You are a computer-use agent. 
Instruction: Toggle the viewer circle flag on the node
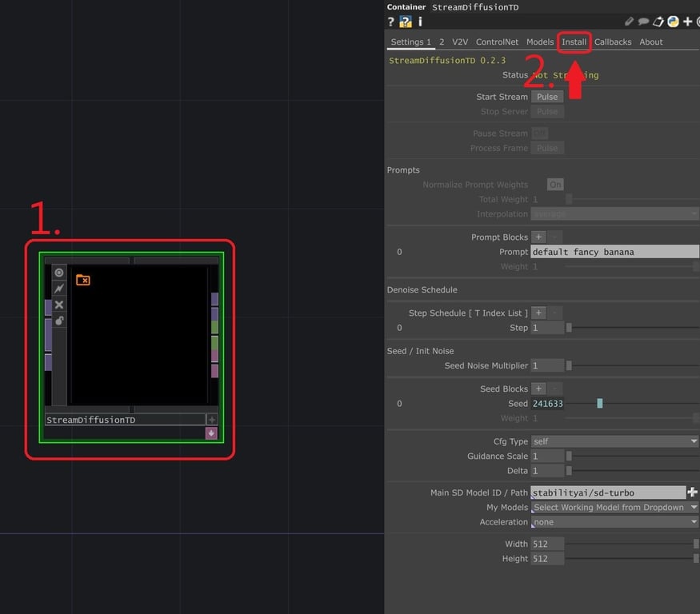pyautogui.click(x=59, y=273)
